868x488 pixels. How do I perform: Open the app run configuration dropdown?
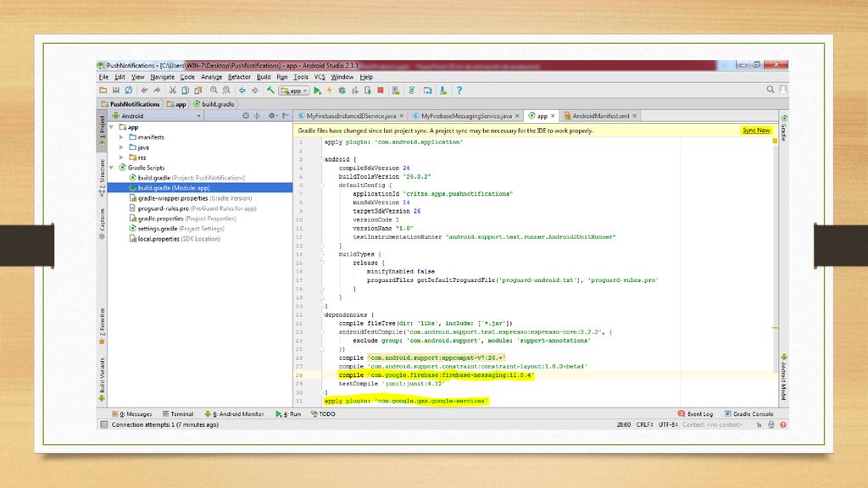pos(294,90)
